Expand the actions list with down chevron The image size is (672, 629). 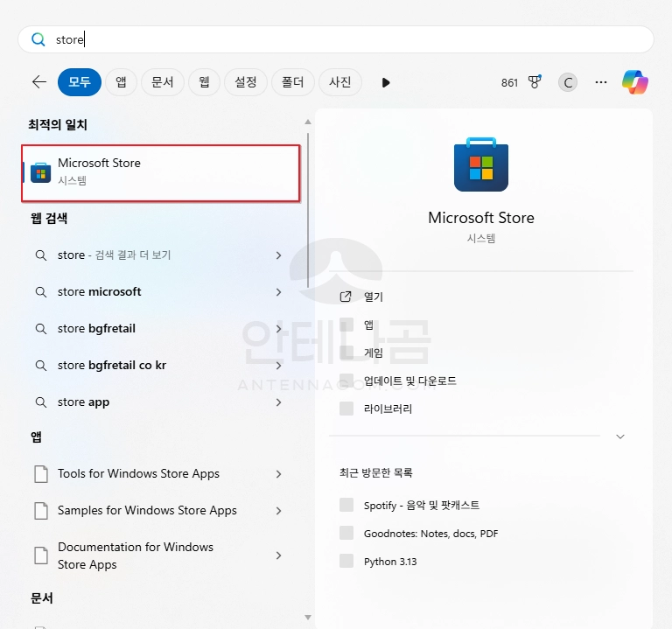tap(620, 437)
